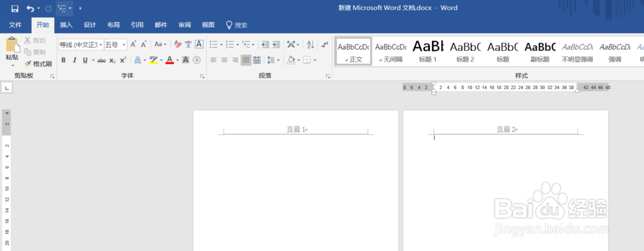Toggle underline formatting
Viewport: 644px width, 251px height.
click(x=85, y=60)
